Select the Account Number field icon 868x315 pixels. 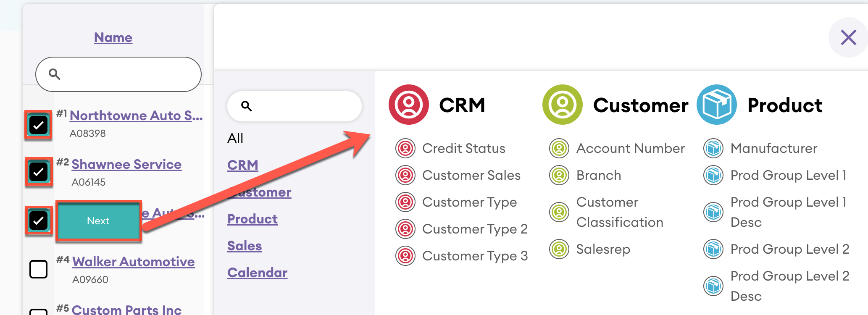(x=559, y=148)
